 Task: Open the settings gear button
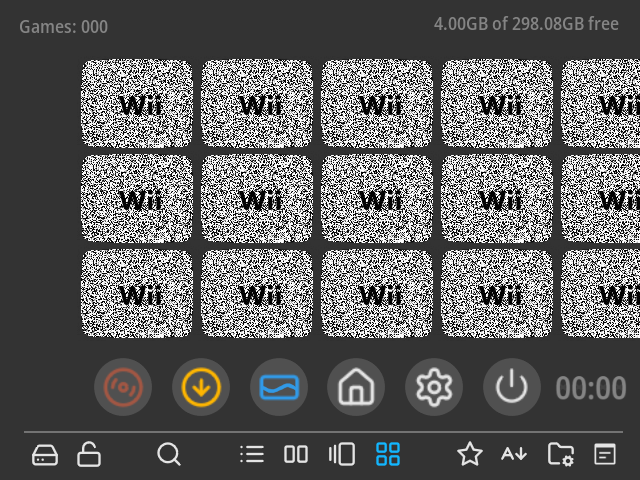[434, 387]
